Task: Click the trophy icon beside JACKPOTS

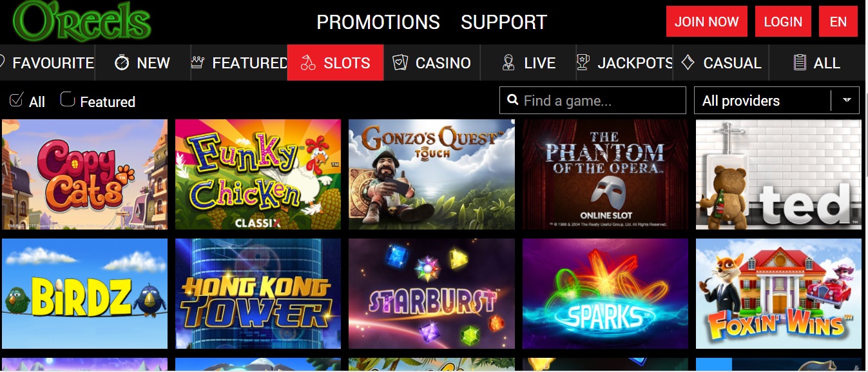Action: [583, 62]
